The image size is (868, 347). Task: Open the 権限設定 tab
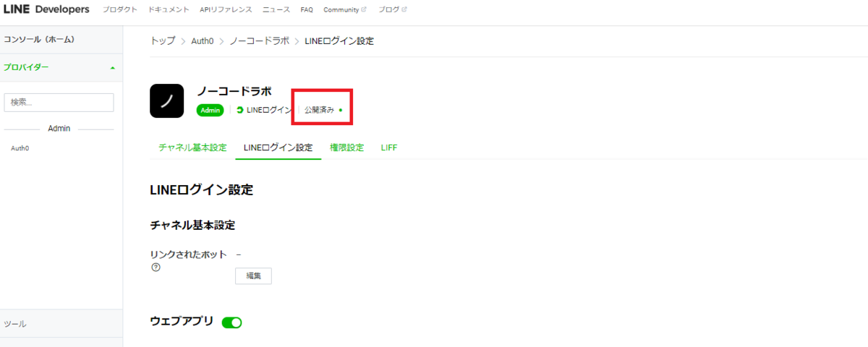coord(346,147)
